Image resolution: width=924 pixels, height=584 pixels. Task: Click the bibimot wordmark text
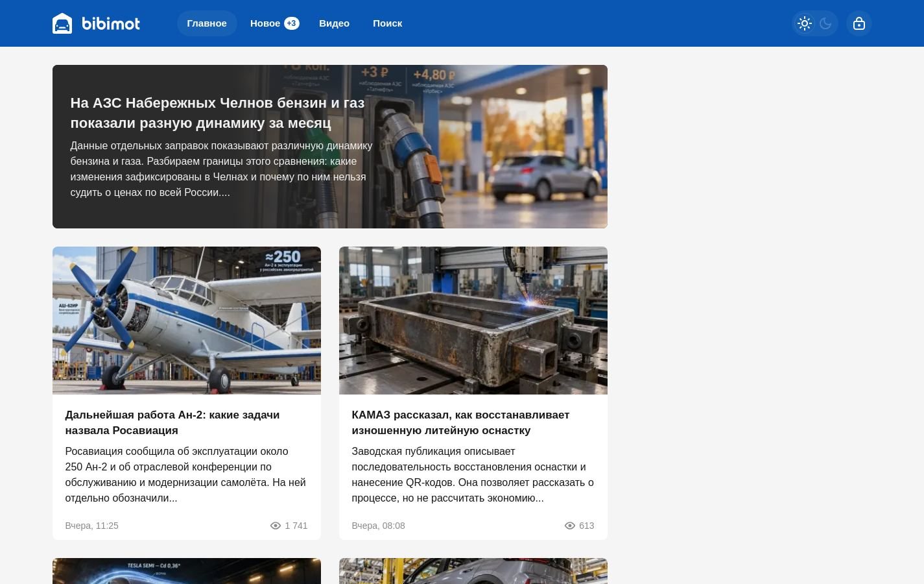[111, 23]
